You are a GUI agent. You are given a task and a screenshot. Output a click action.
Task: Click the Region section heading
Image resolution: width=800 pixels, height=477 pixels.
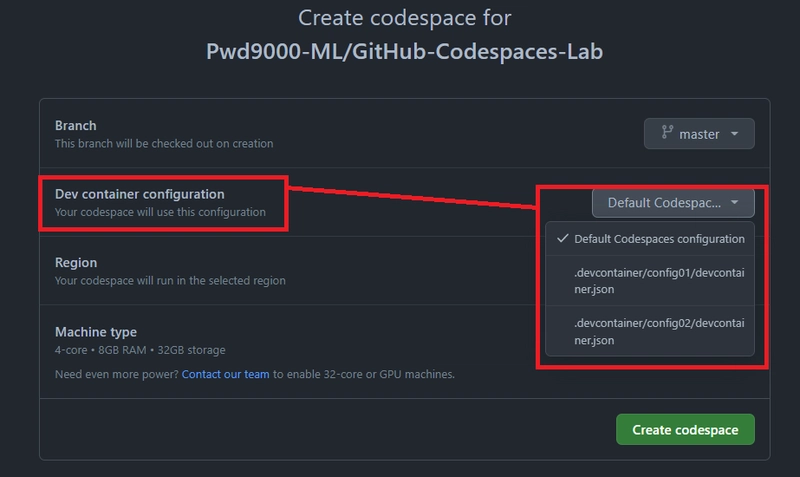click(x=76, y=262)
